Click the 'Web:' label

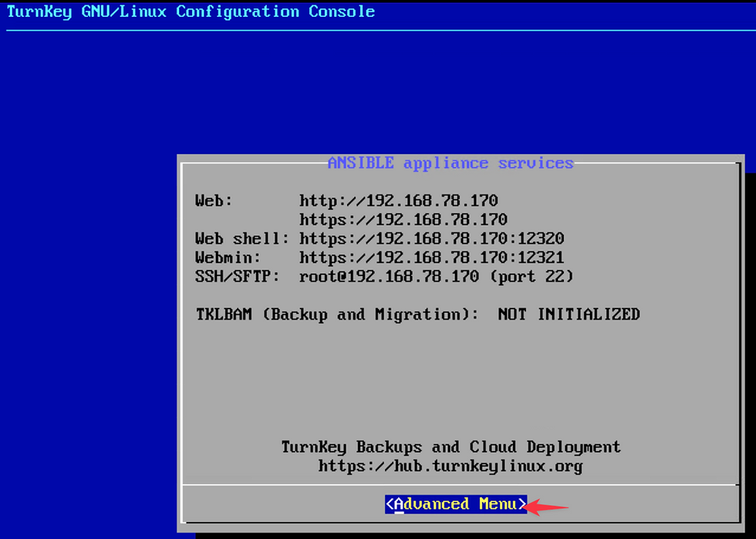(x=214, y=200)
